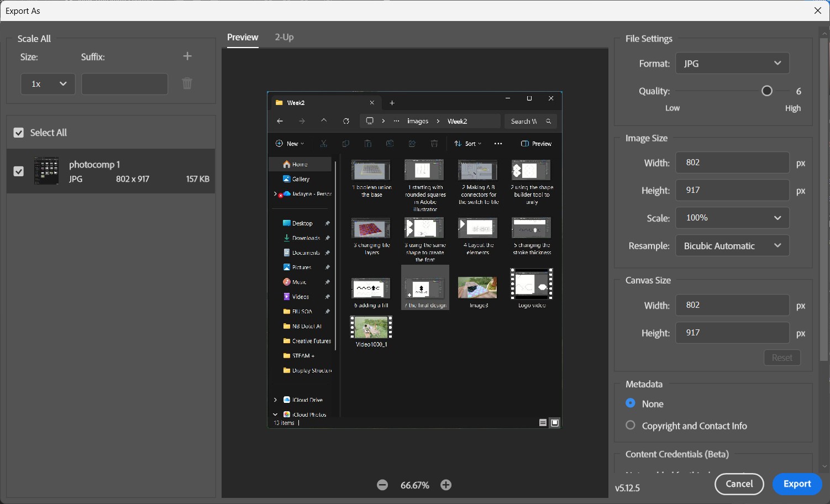The height and width of the screenshot is (504, 830).
Task: Click the 157 KB file size text
Action: coord(198,179)
